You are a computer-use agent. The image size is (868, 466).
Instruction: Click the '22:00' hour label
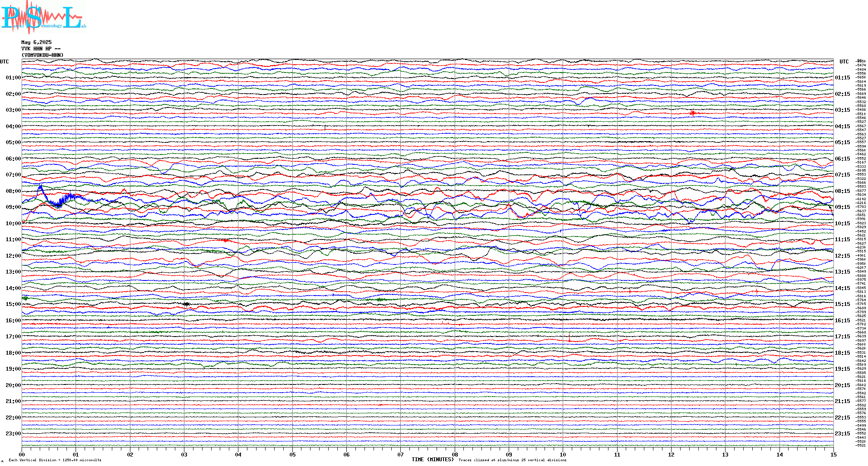click(13, 418)
